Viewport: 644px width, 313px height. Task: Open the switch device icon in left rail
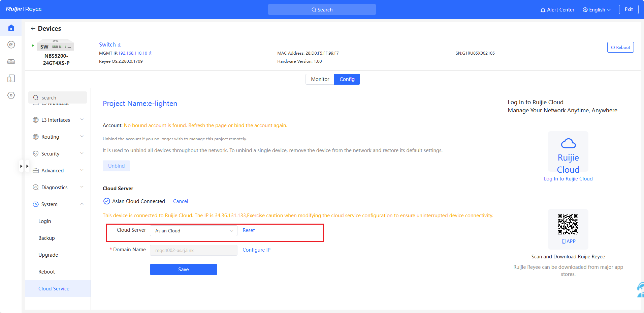coord(11,61)
